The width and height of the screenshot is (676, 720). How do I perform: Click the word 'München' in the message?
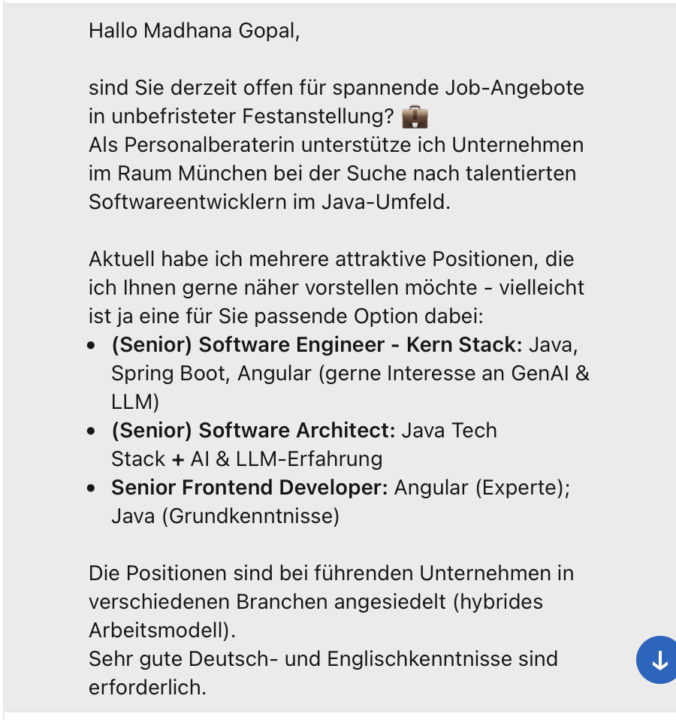222,174
